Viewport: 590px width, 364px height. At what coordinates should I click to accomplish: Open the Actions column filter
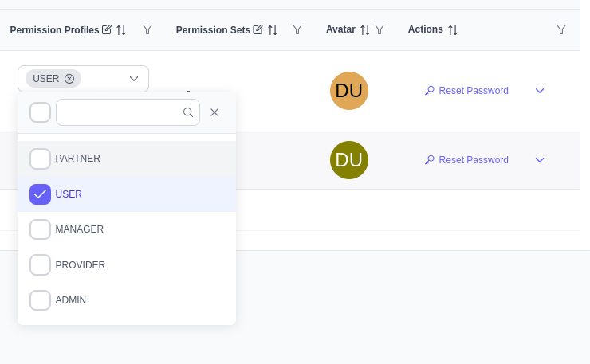coord(561,29)
